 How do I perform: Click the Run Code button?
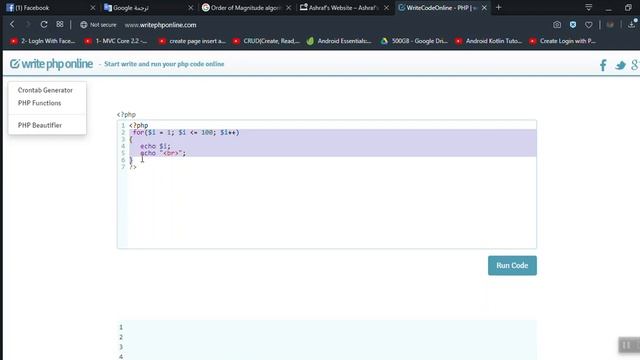(x=512, y=265)
